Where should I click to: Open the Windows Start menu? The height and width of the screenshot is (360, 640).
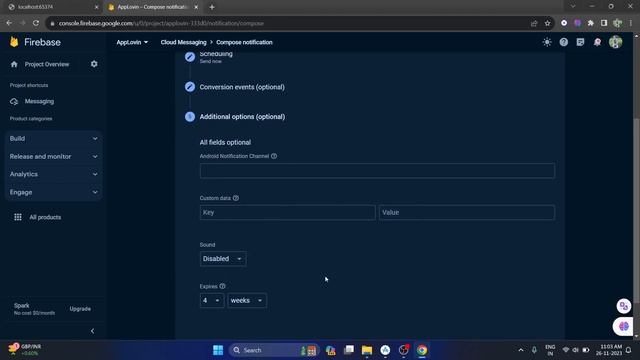pyautogui.click(x=218, y=350)
